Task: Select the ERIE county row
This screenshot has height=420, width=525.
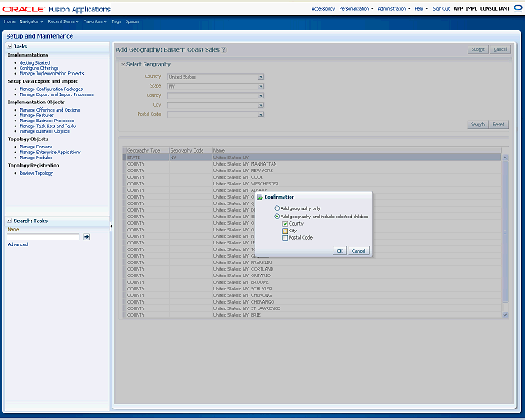Action: click(312, 315)
